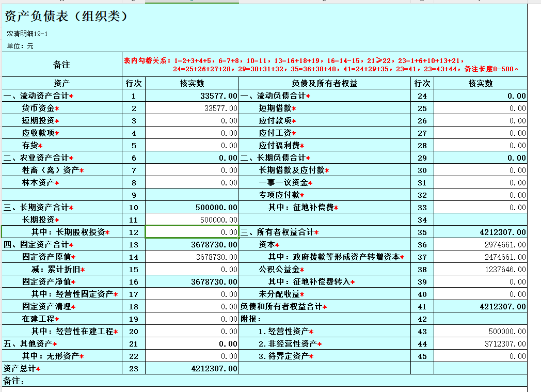Select the '货币资金' label cell
Image resolution: width=541 pixels, height=392 pixels.
(x=62, y=108)
